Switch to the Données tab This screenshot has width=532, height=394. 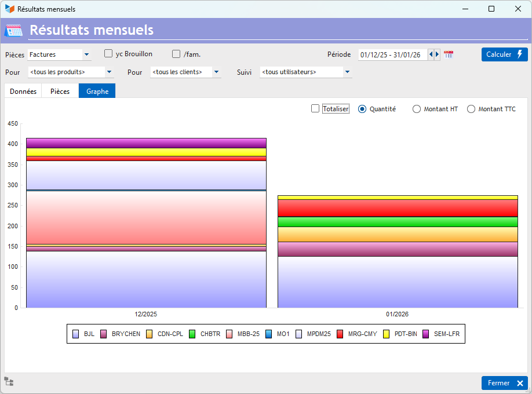pos(23,92)
